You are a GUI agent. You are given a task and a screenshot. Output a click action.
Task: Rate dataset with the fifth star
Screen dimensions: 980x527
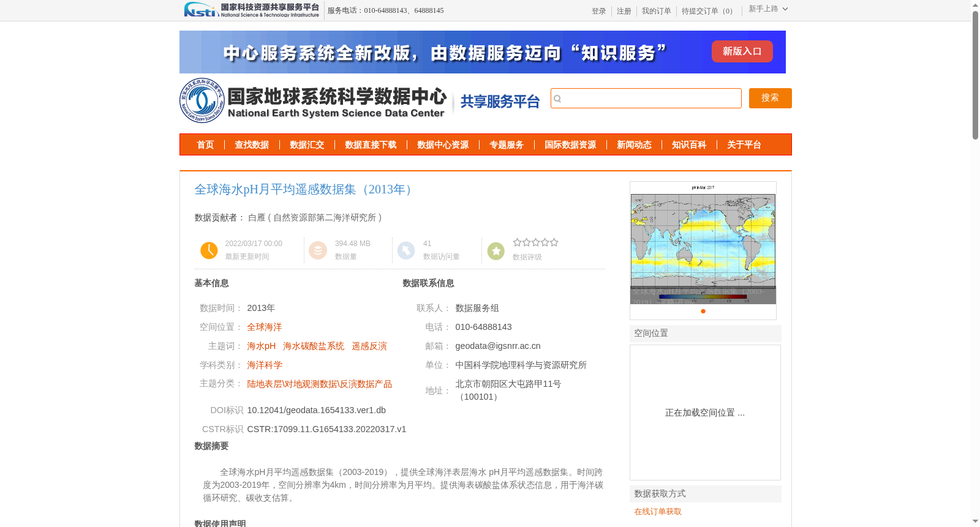(554, 242)
